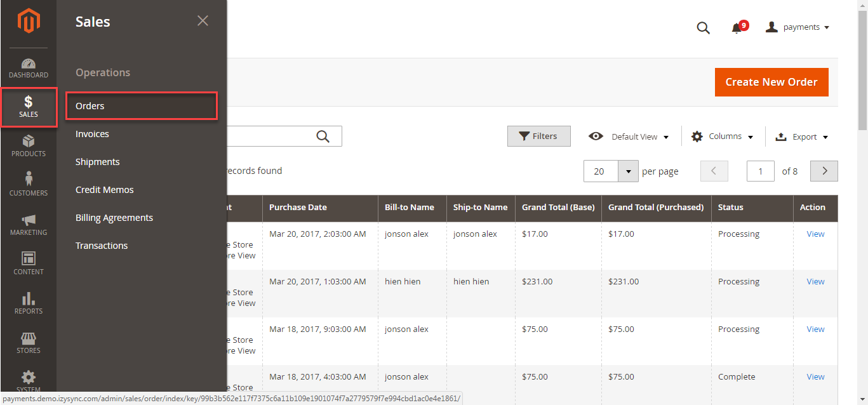
Task: Select Credit Memos in the Sales menu
Action: tap(104, 190)
